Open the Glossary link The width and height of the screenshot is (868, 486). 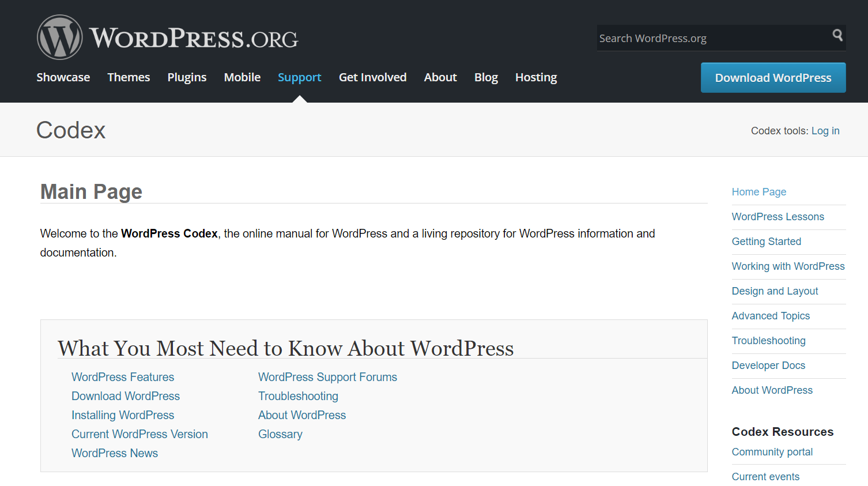[x=280, y=434]
